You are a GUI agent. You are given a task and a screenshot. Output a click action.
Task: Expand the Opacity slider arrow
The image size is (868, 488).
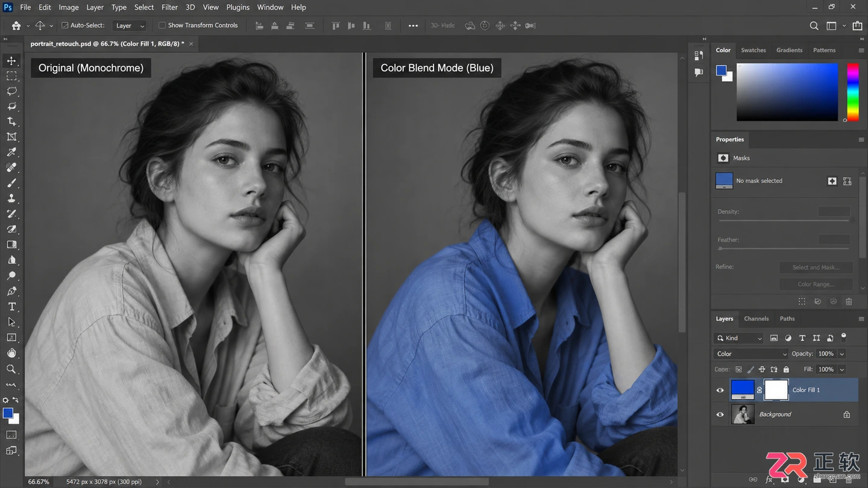click(x=842, y=354)
